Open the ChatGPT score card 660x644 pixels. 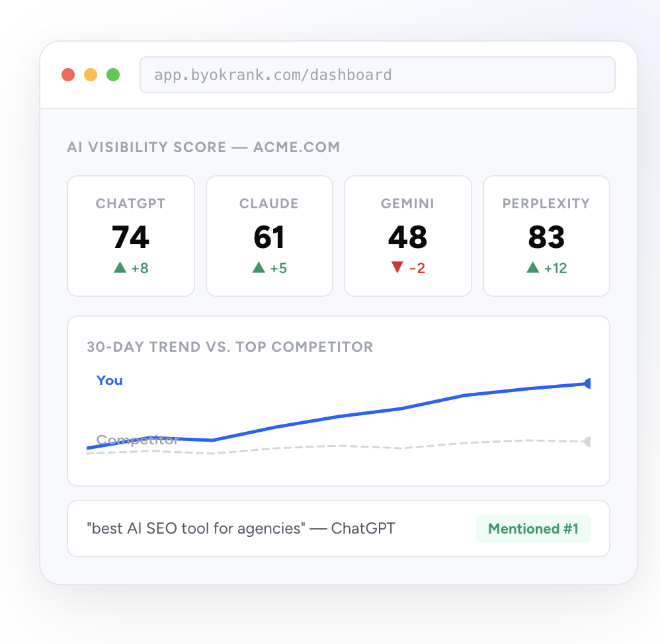131,236
